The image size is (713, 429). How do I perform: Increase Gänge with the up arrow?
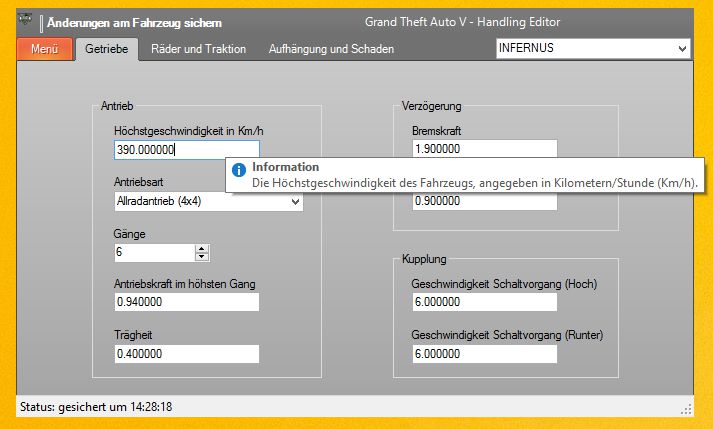point(202,249)
